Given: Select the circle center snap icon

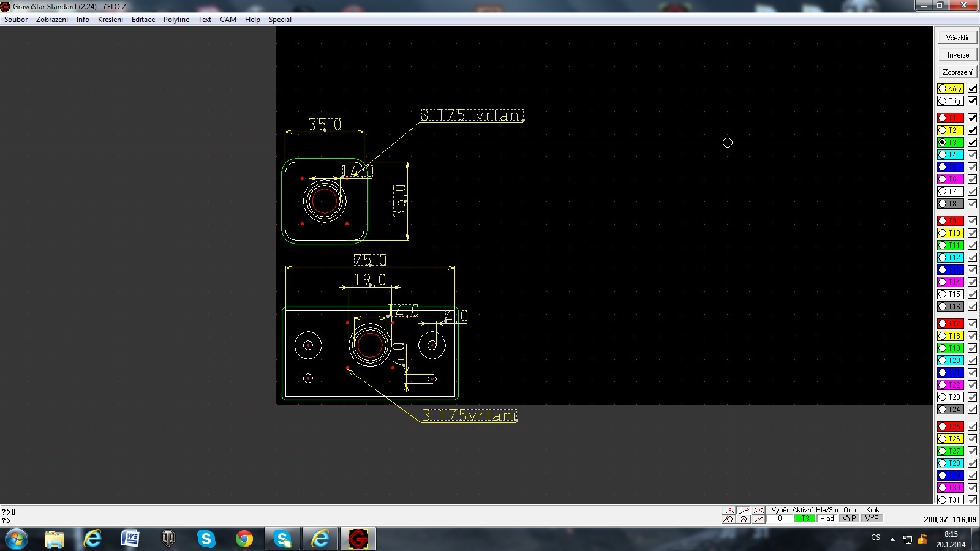Looking at the screenshot, I should pos(744,519).
